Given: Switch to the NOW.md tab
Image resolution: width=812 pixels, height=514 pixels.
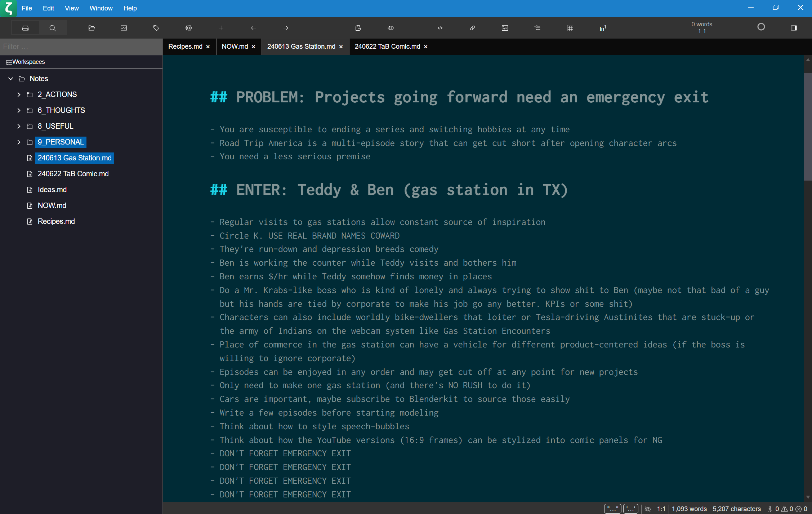Looking at the screenshot, I should point(235,46).
